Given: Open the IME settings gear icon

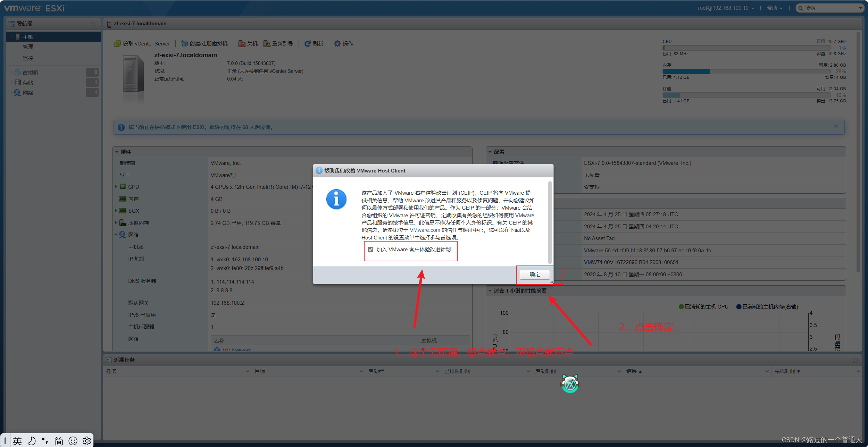Looking at the screenshot, I should 87,441.
